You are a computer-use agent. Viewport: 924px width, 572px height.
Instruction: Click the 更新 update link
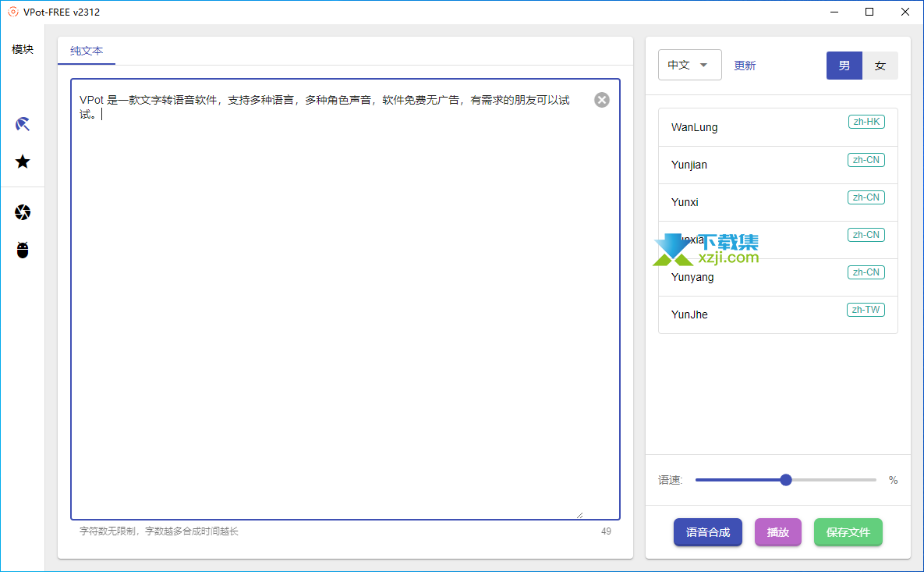tap(744, 66)
